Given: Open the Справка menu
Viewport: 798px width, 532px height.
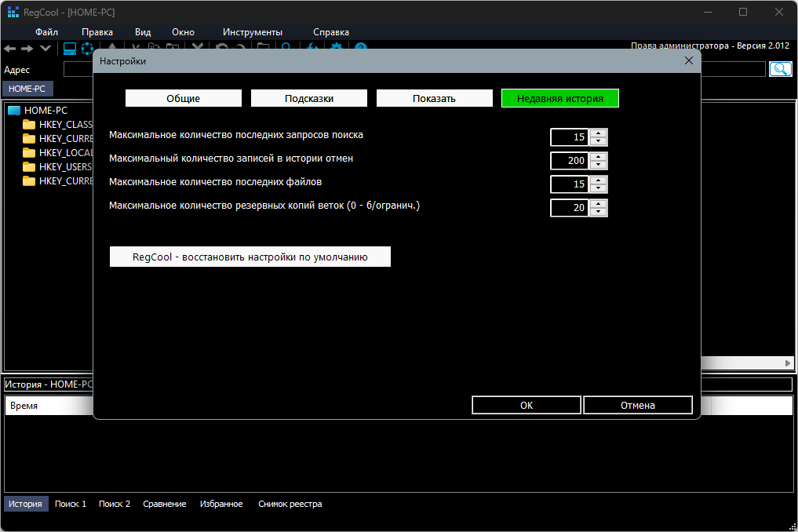Looking at the screenshot, I should 331,32.
